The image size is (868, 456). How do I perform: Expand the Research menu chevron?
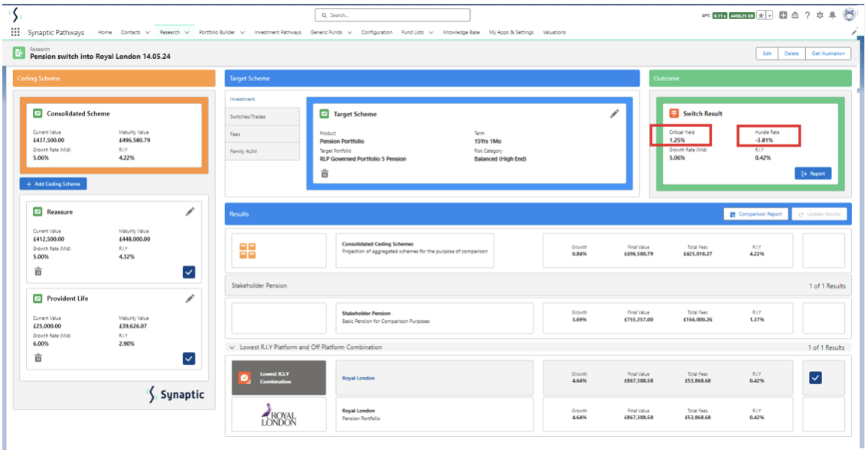tap(187, 33)
